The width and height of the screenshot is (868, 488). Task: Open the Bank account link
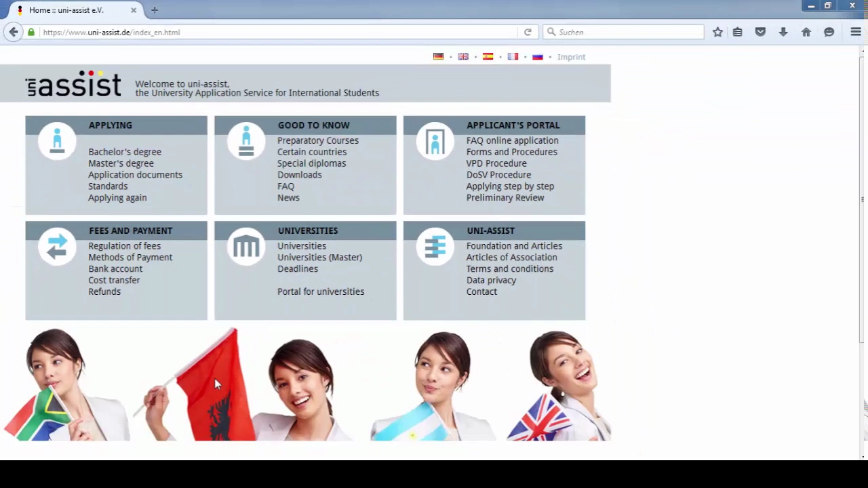(115, 269)
